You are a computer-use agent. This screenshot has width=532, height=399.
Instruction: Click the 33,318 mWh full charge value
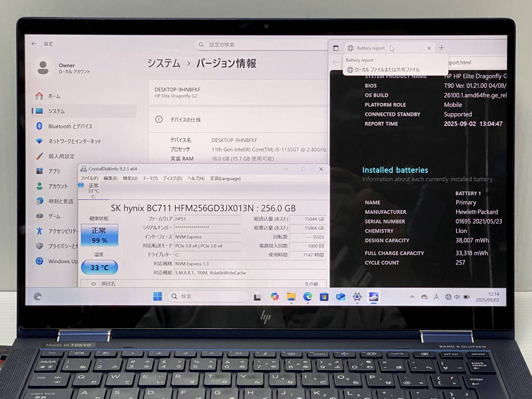pyautogui.click(x=472, y=253)
